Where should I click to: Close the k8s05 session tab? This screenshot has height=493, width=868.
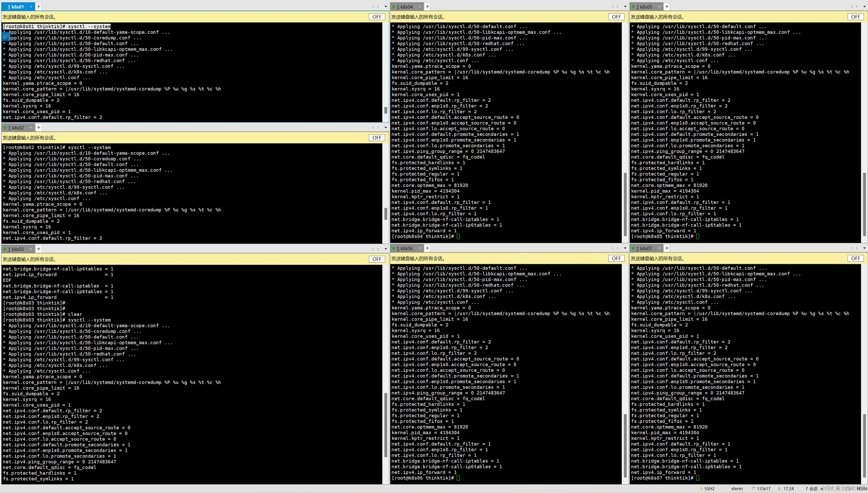(659, 6)
